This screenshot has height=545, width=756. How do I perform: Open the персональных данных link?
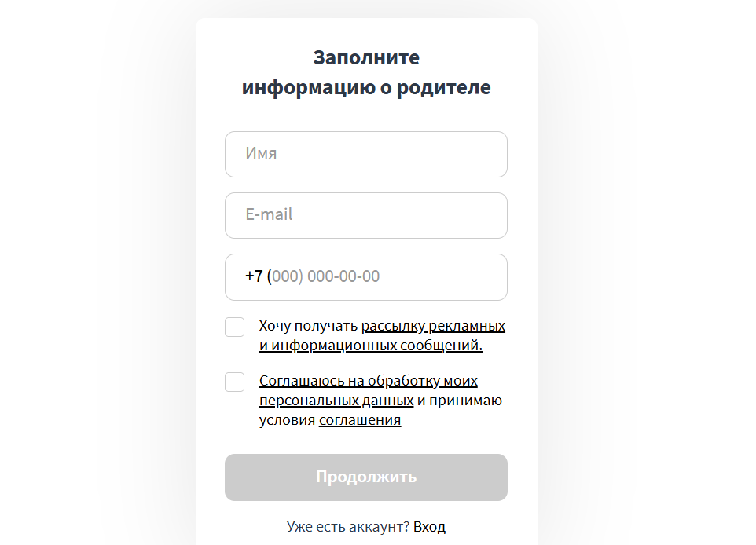click(x=337, y=400)
